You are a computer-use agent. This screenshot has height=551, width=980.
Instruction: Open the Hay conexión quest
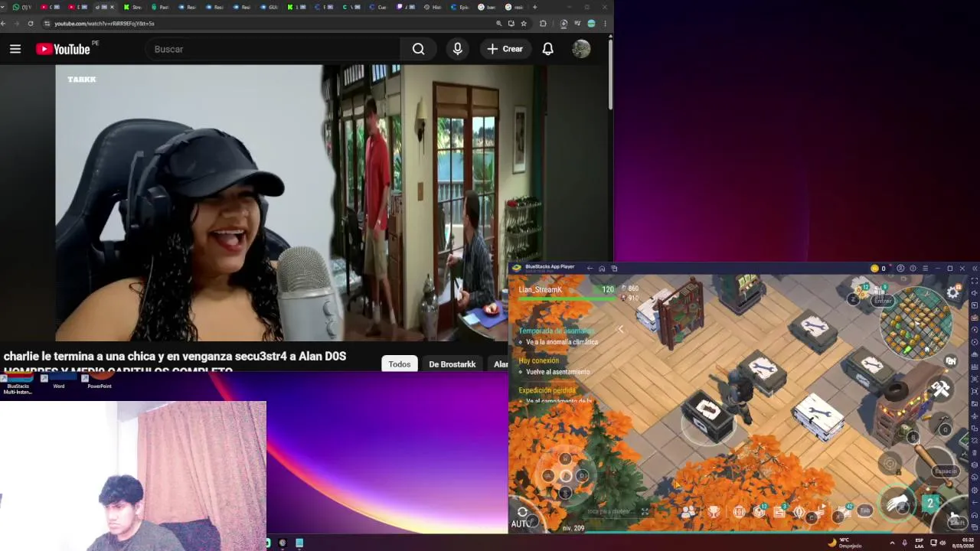539,360
